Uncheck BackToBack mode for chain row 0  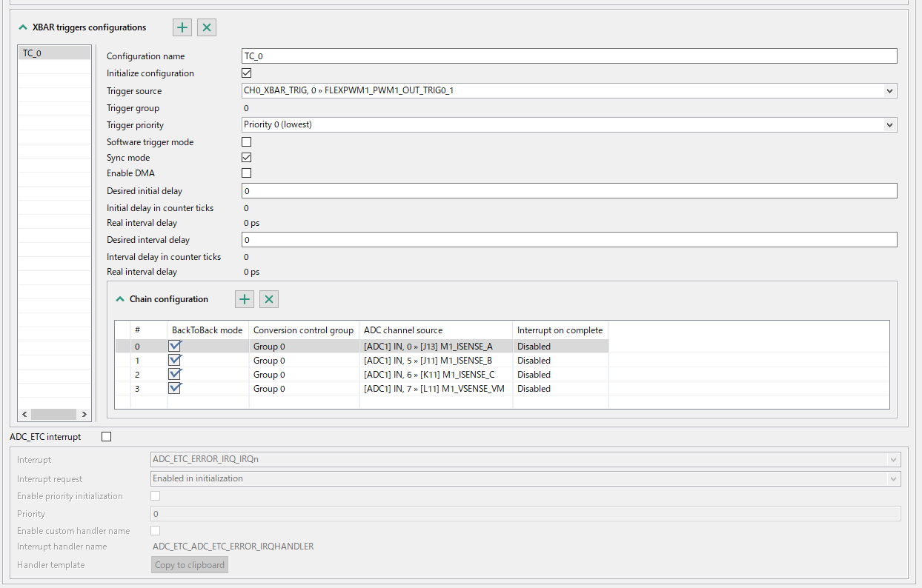pos(174,346)
